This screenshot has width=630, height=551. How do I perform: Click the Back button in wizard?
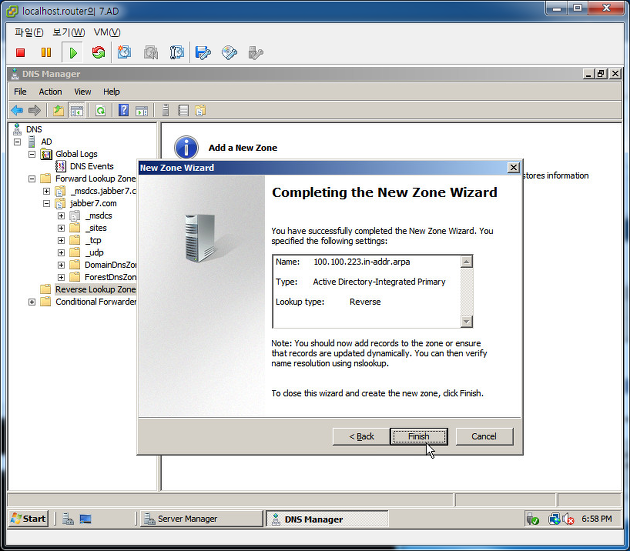[361, 436]
